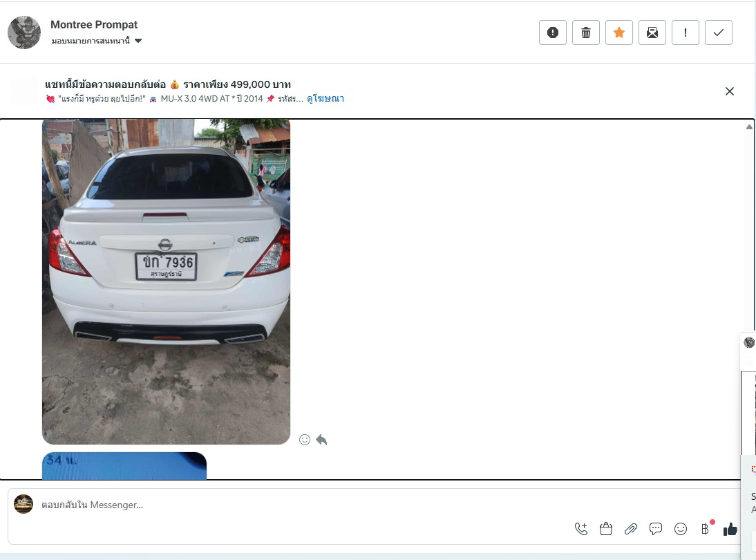This screenshot has width=756, height=560.
Task: Open saved replies speech bubble icon
Action: (656, 529)
